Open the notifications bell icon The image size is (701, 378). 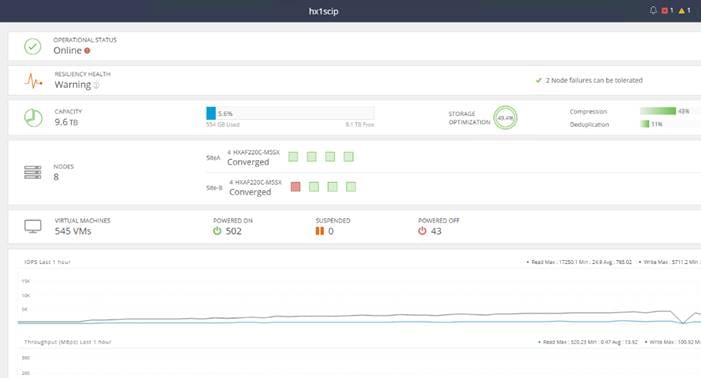[x=653, y=10]
